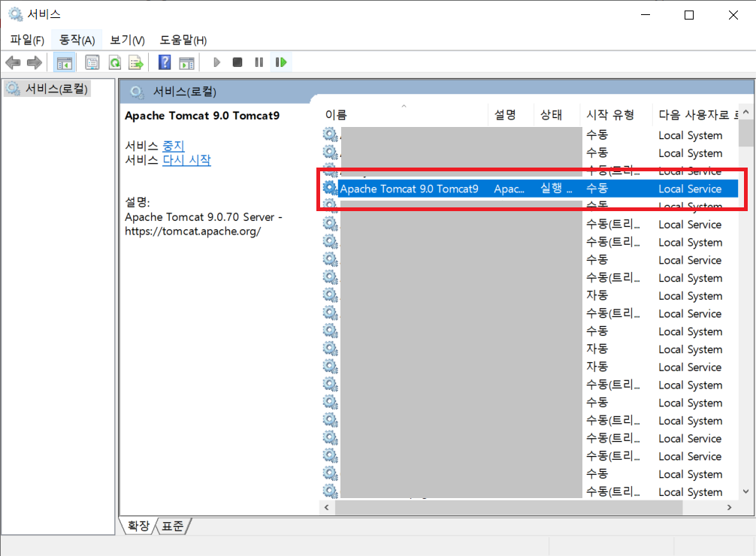Click the Export List toolbar icon
Viewport: 756px width, 556px height.
click(x=137, y=62)
